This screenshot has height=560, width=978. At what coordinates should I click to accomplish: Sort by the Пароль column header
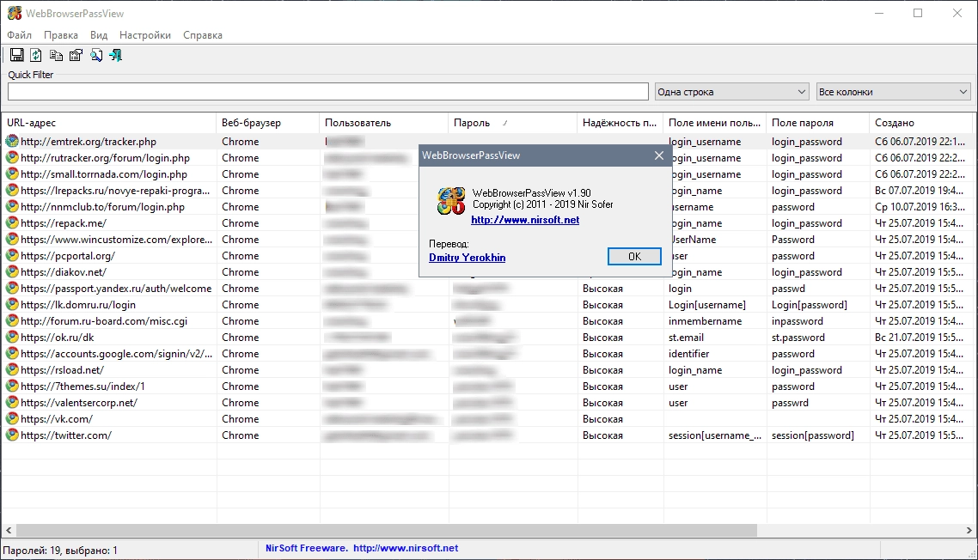click(x=513, y=123)
